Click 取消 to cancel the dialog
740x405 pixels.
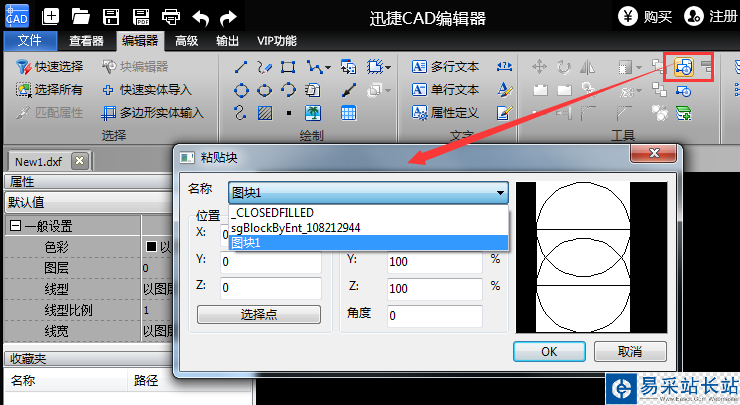tap(630, 352)
